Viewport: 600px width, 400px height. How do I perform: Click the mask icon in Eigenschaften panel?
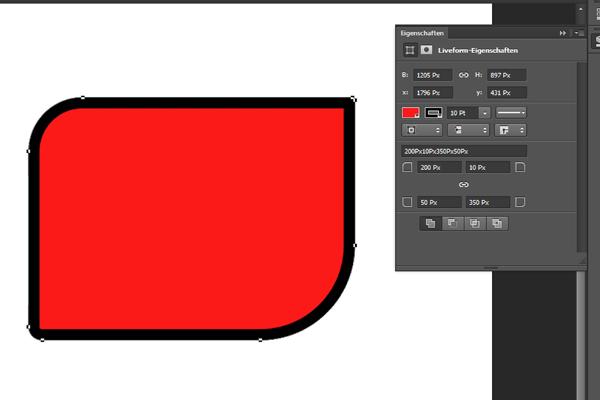(x=426, y=49)
